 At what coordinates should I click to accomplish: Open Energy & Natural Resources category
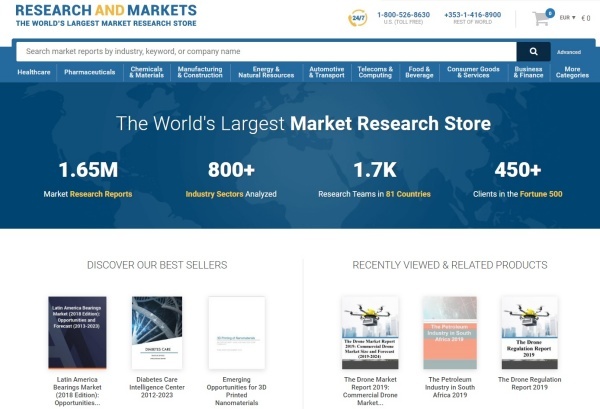pyautogui.click(x=266, y=72)
